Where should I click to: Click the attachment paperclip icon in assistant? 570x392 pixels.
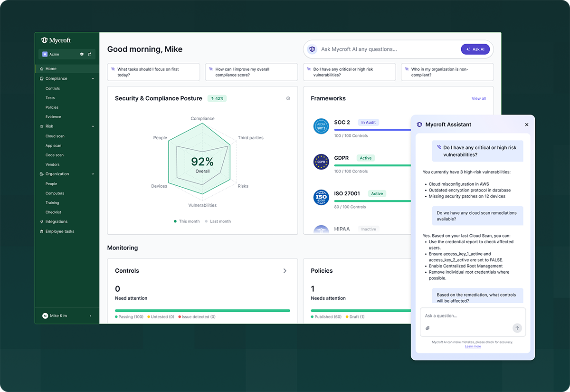pos(427,328)
